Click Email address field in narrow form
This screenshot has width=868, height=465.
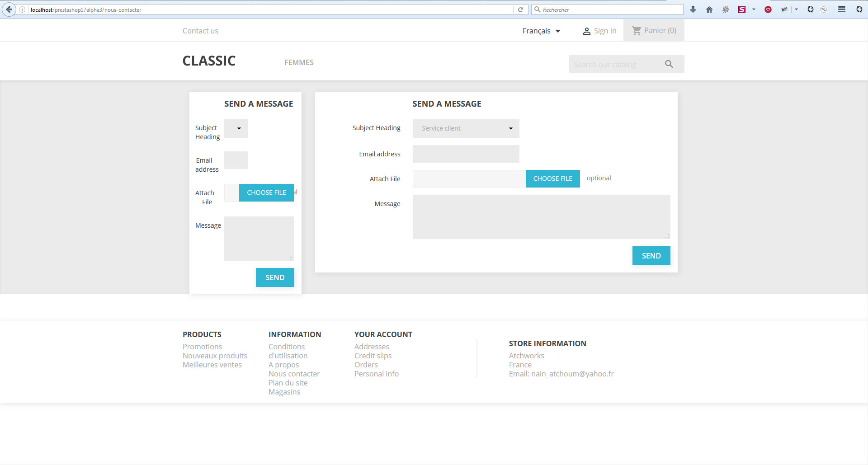pyautogui.click(x=236, y=160)
